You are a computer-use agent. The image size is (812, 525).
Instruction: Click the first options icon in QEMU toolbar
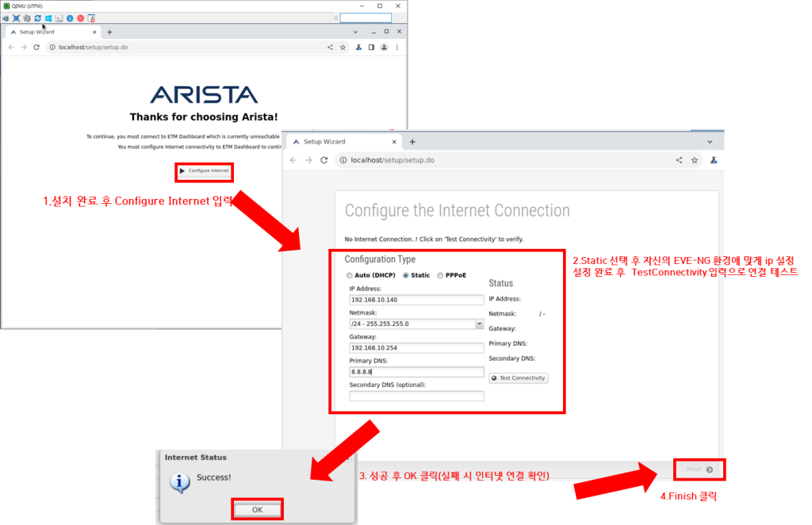[x=6, y=18]
